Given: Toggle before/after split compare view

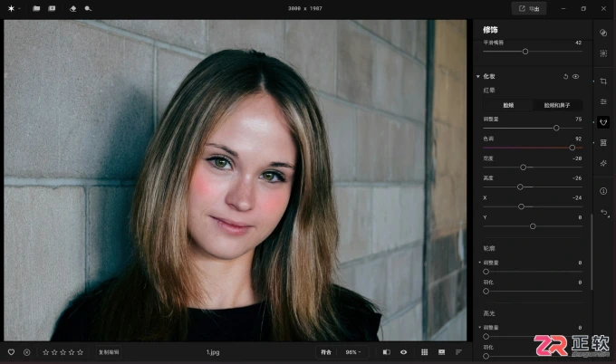Looking at the screenshot, I should point(387,352).
